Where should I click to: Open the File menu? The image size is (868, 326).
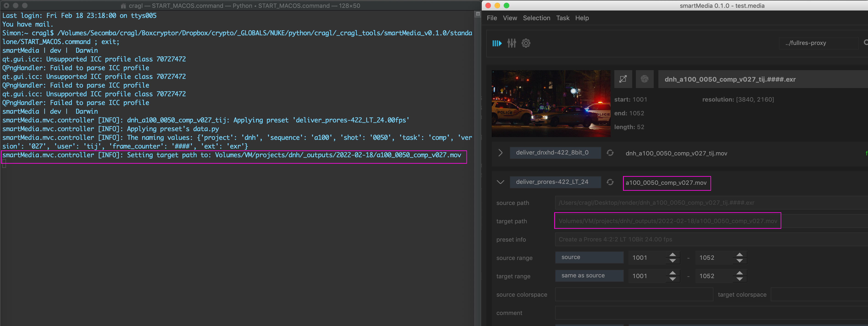pos(492,18)
